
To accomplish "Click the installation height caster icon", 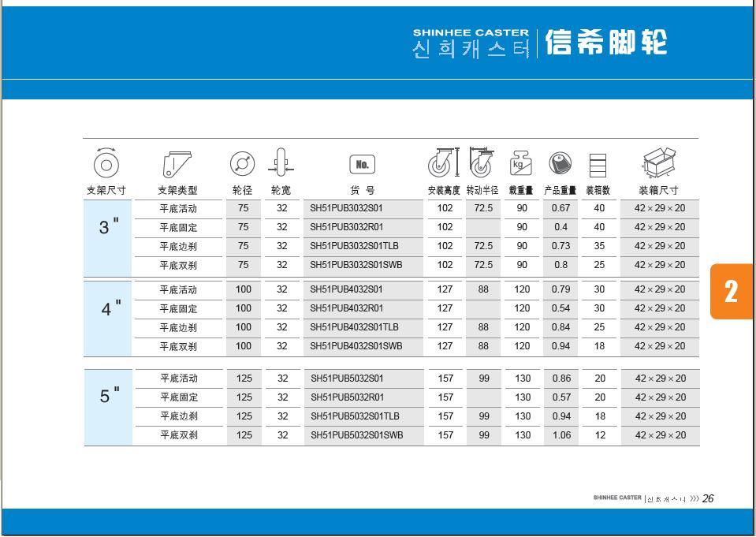I will click(444, 163).
